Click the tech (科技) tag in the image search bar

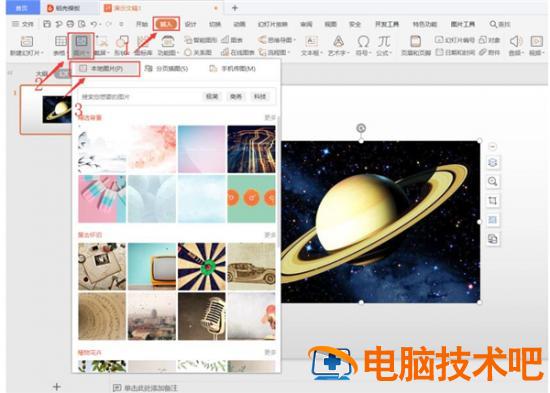click(260, 96)
